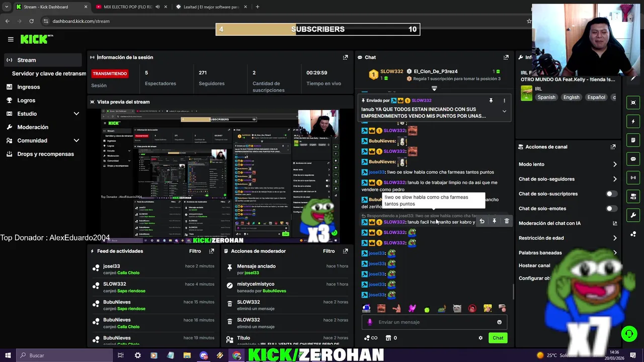The width and height of the screenshot is (644, 362).
Task: Open josel33 link under Mensaje anclado
Action: click(252, 273)
